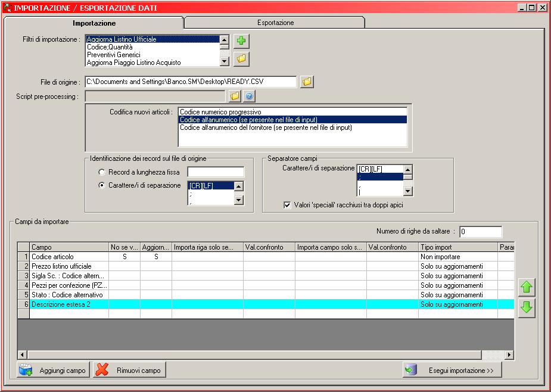This screenshot has width=551, height=392.
Task: Browse for pre-processing script folder icon
Action: click(x=235, y=96)
